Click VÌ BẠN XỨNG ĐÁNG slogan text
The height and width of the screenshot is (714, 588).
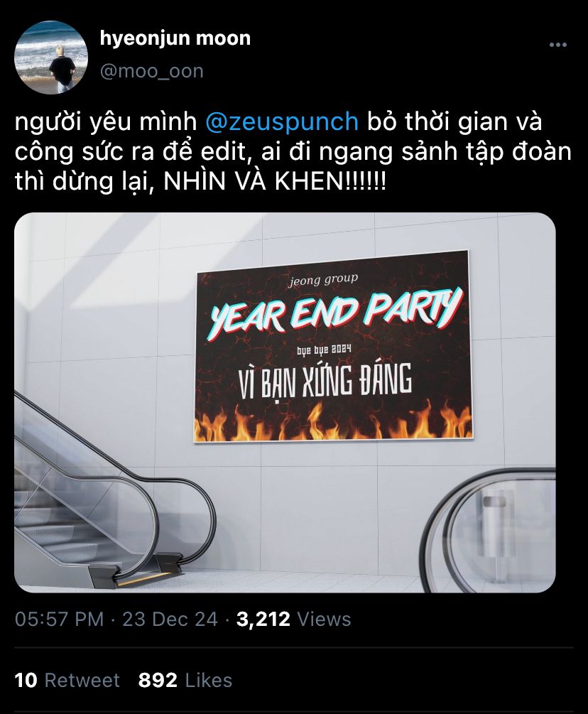[x=325, y=381]
